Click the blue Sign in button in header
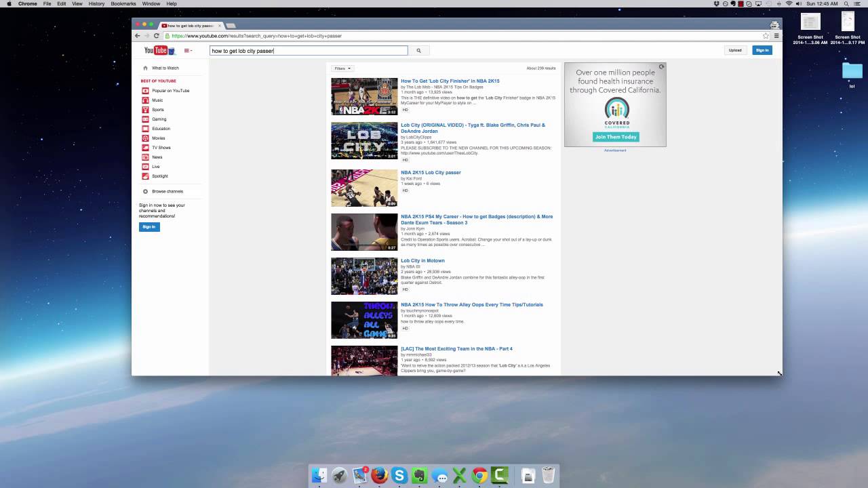The image size is (868, 488). point(762,50)
